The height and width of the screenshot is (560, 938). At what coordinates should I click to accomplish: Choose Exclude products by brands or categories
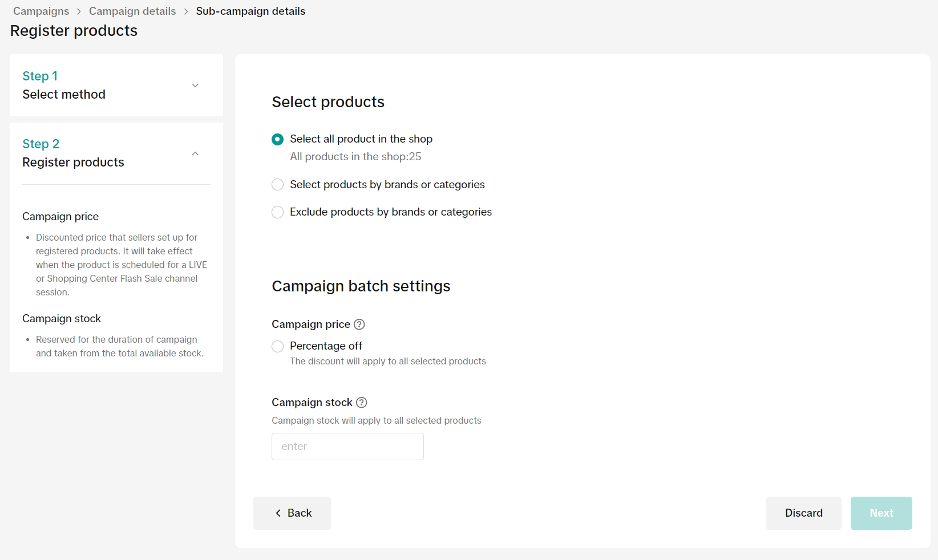[x=277, y=212]
